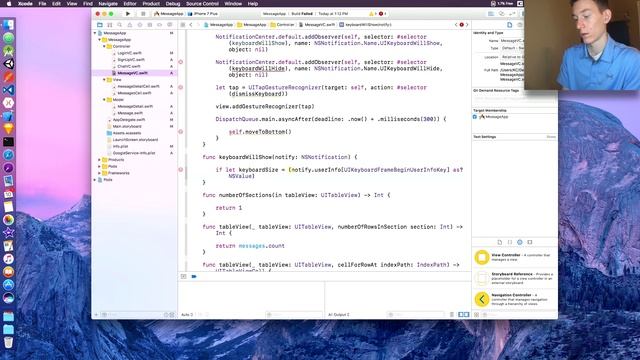Show the Code snippet library icon
This screenshot has height=360, width=640.
pos(510,242)
